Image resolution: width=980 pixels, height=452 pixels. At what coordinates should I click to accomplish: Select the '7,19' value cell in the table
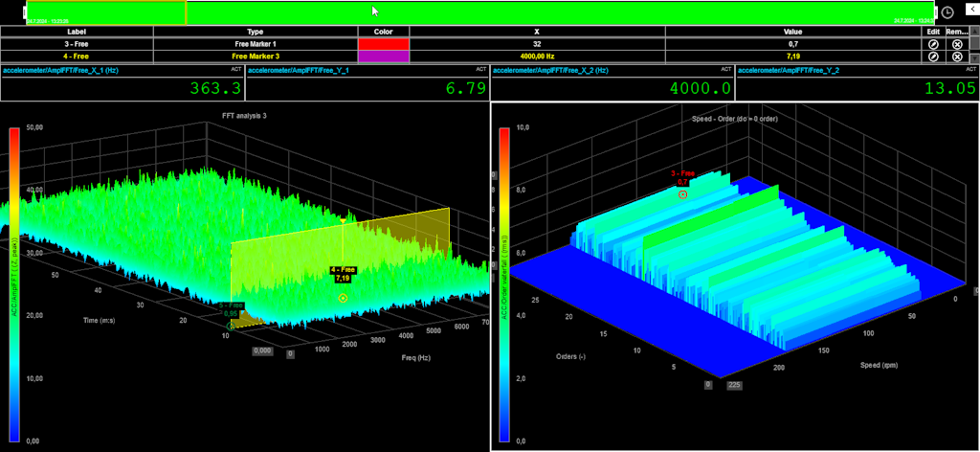pyautogui.click(x=792, y=56)
